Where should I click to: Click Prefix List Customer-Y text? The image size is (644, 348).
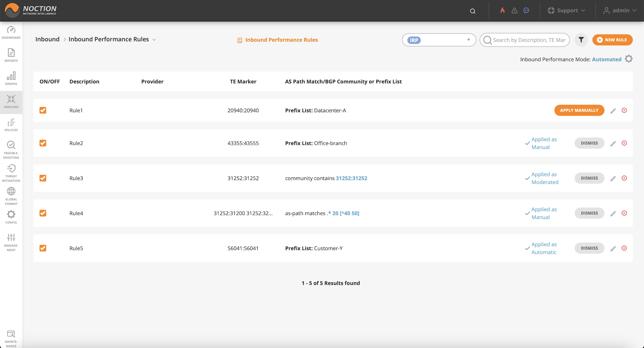click(314, 248)
